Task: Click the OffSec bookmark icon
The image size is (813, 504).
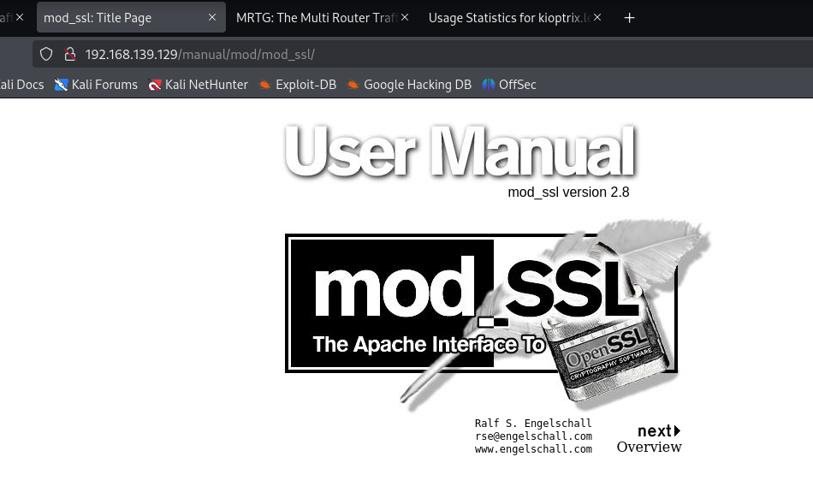Action: click(489, 85)
